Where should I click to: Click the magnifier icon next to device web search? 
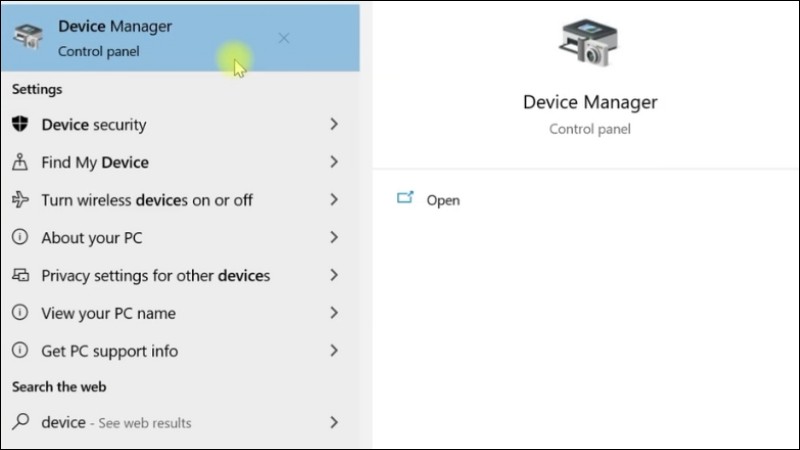click(x=20, y=421)
